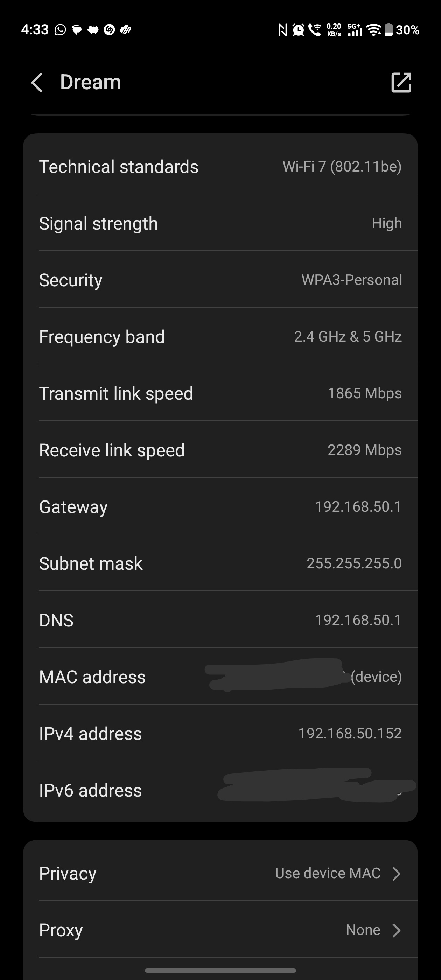Tap the NFC status icon

coord(282,30)
